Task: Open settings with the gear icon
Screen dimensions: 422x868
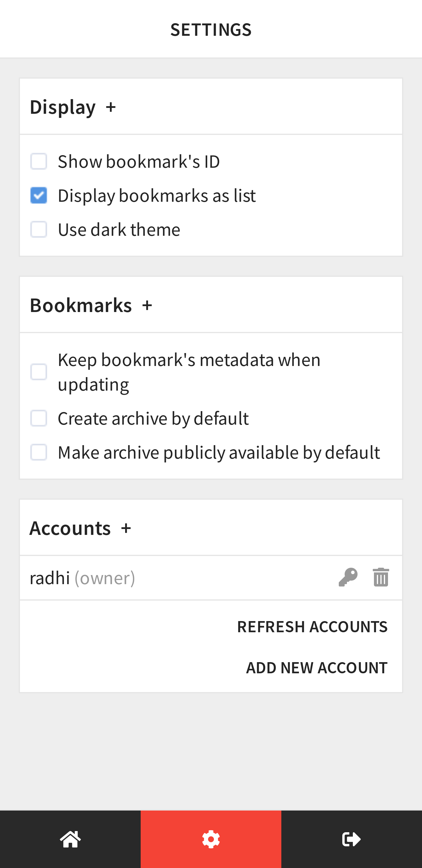Action: click(211, 839)
